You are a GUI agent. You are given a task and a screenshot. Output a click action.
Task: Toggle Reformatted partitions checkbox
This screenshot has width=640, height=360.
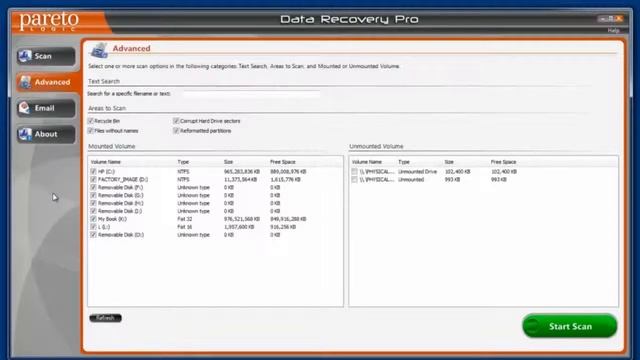pos(176,131)
